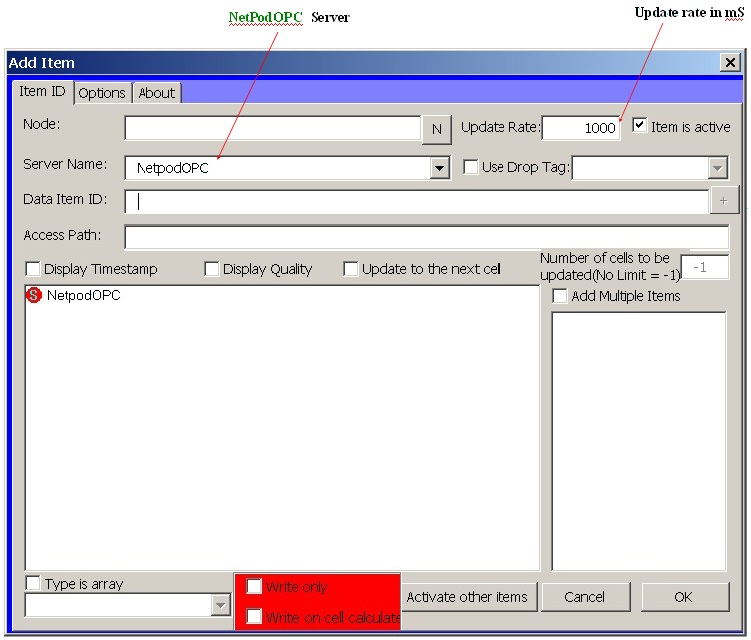
Task: Tick the Add Multiple Items checkbox
Action: pos(559,296)
